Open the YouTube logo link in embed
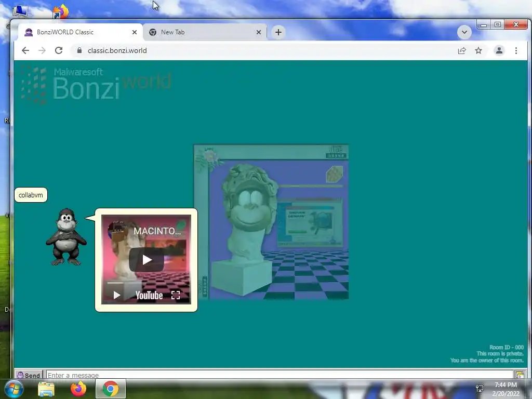Viewport: 532px width, 399px height. click(149, 296)
